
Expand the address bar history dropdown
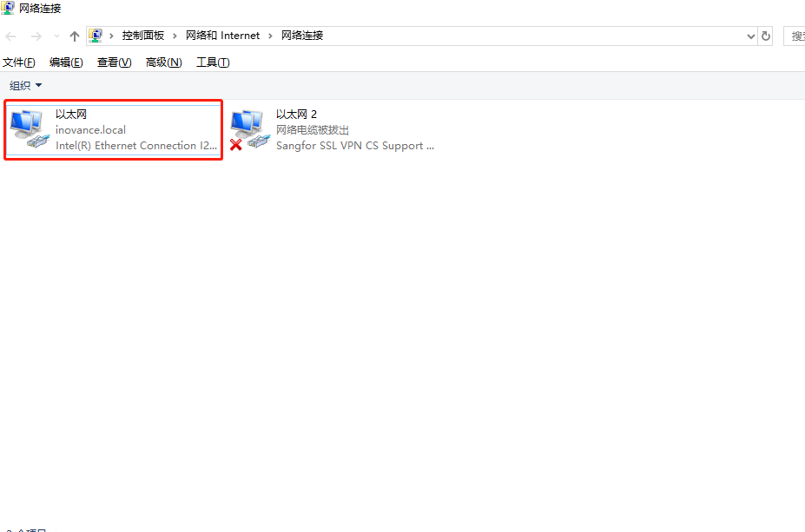(x=750, y=36)
